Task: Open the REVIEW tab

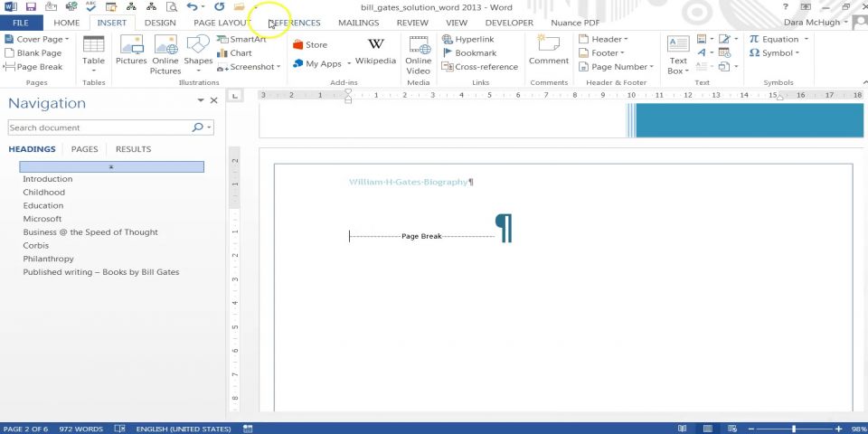Action: click(412, 23)
